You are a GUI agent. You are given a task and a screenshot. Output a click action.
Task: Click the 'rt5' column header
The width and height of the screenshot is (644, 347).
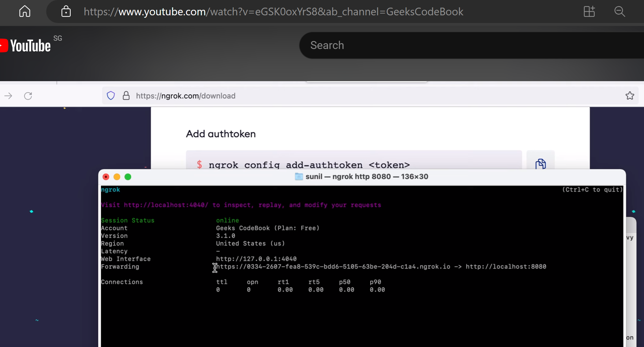(x=314, y=282)
